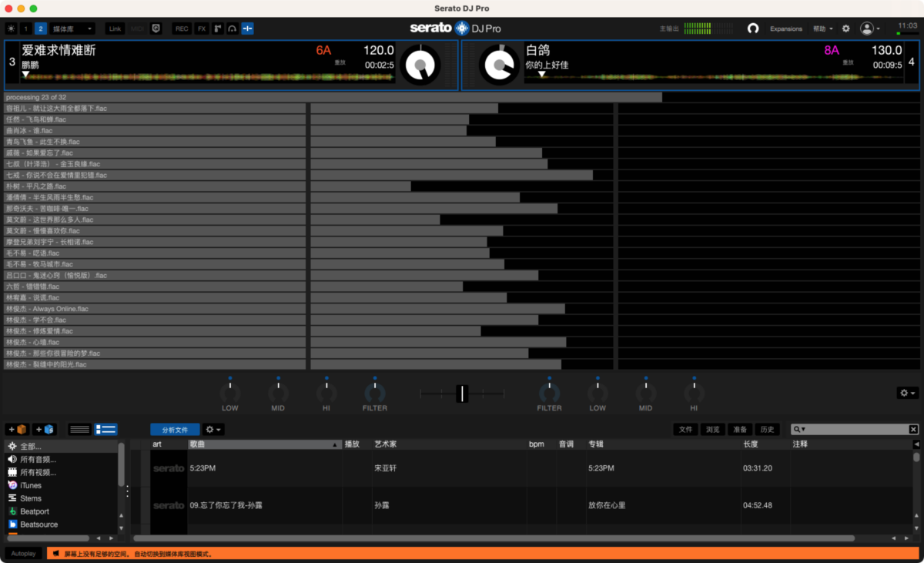Switch library to highlighted album art list view
This screenshot has height=563, width=924.
pos(105,430)
